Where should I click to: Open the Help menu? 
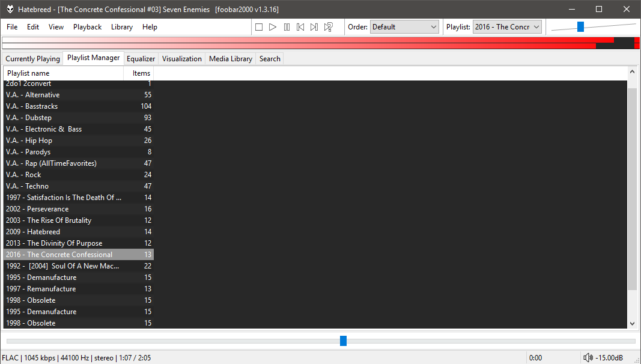coord(150,27)
